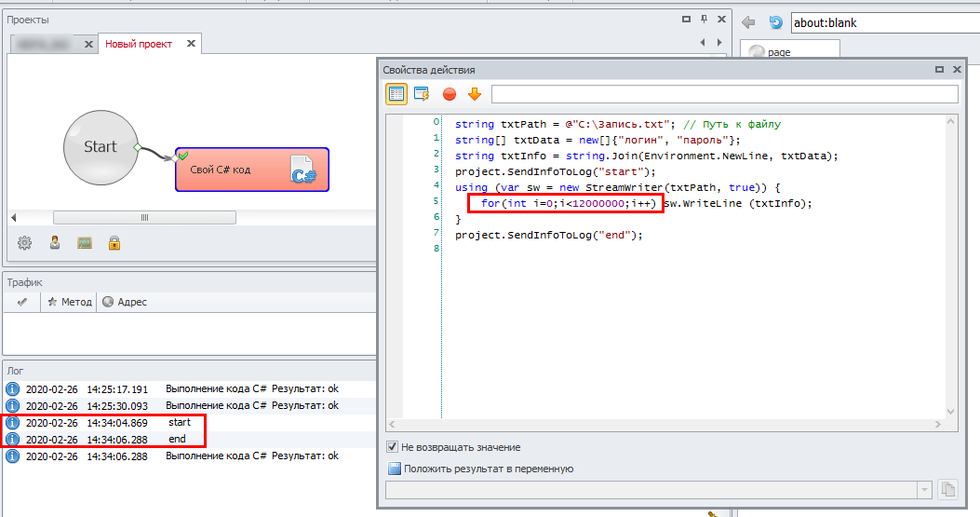Viewport: 980px width, 517px height.
Task: Close the 'Новый проект' tab
Action: 191,44
